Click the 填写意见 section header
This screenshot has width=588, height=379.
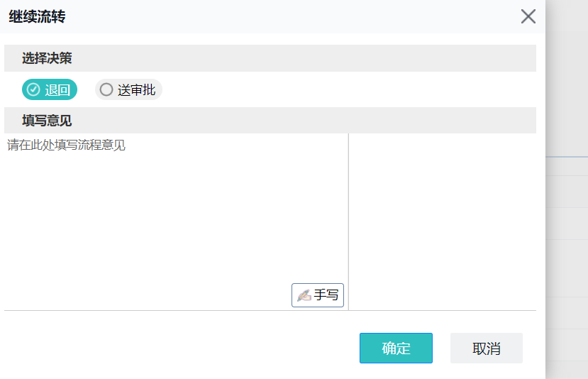click(47, 121)
